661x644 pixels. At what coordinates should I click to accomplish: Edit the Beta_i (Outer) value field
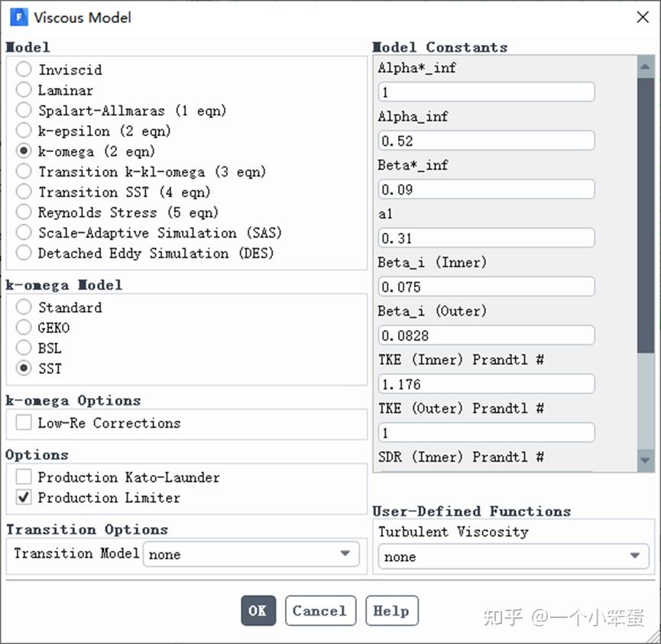486,335
